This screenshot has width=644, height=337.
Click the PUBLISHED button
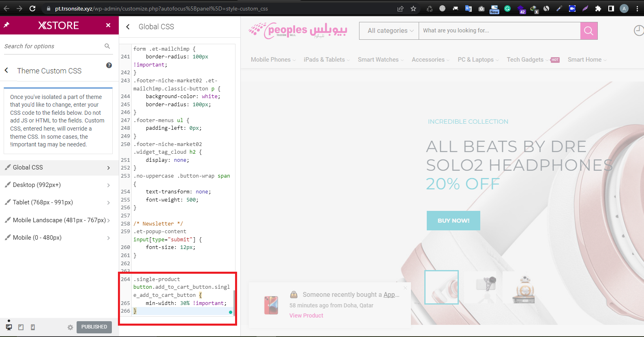point(94,327)
